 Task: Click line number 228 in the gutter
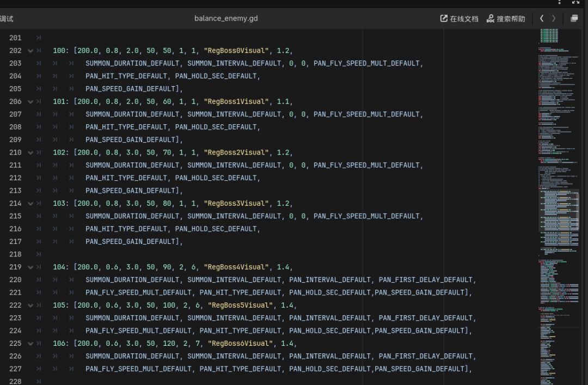point(15,381)
